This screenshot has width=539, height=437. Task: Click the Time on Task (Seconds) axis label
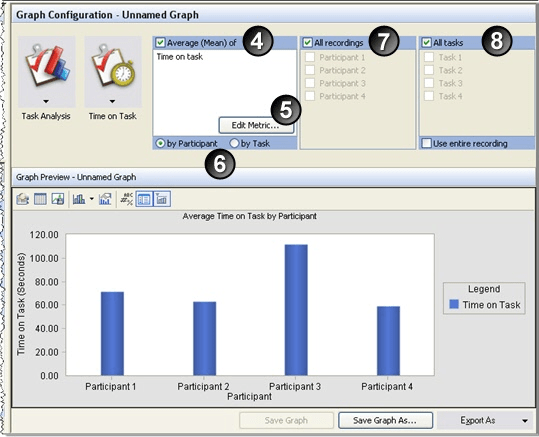pyautogui.click(x=21, y=304)
